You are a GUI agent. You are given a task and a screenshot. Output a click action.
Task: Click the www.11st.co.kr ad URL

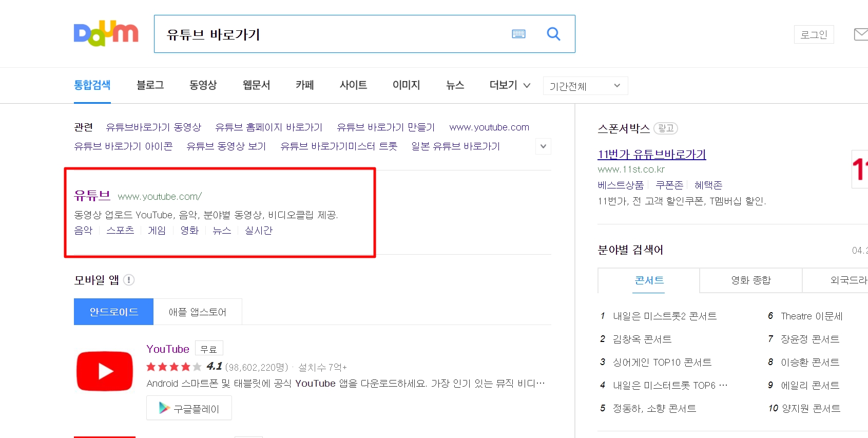[x=631, y=169]
